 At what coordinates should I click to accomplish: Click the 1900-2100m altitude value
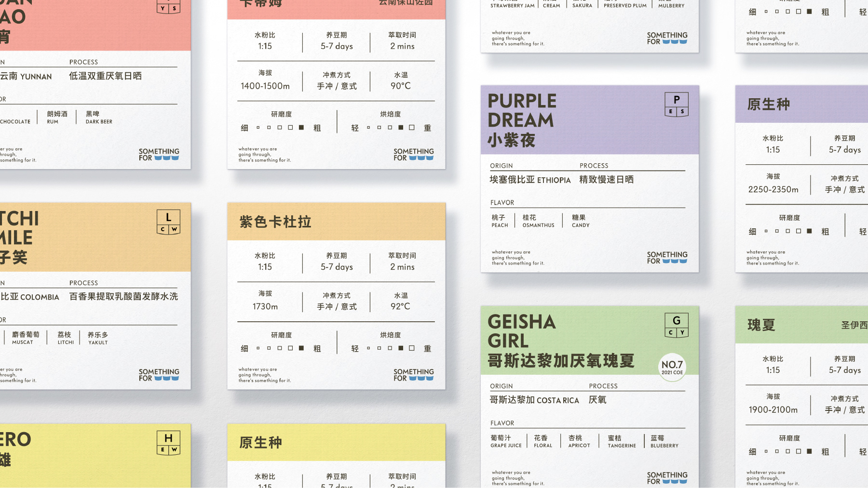773,410
